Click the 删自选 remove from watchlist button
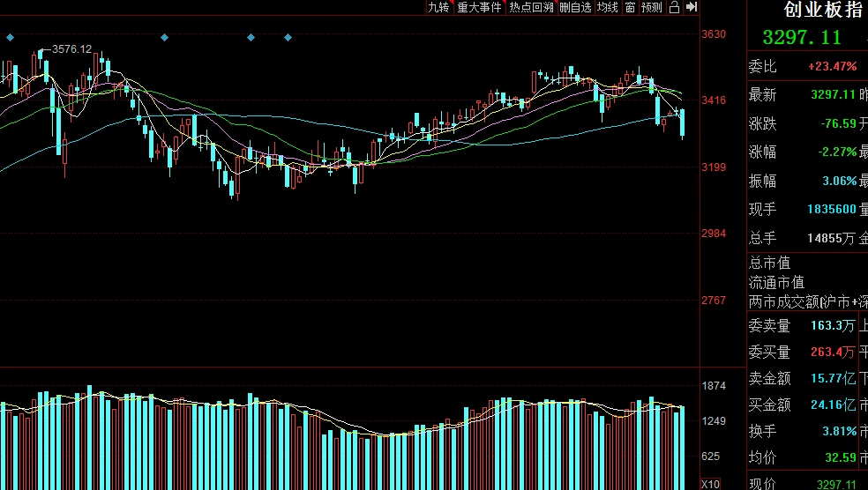Viewport: 868px width, 490px height. click(575, 7)
